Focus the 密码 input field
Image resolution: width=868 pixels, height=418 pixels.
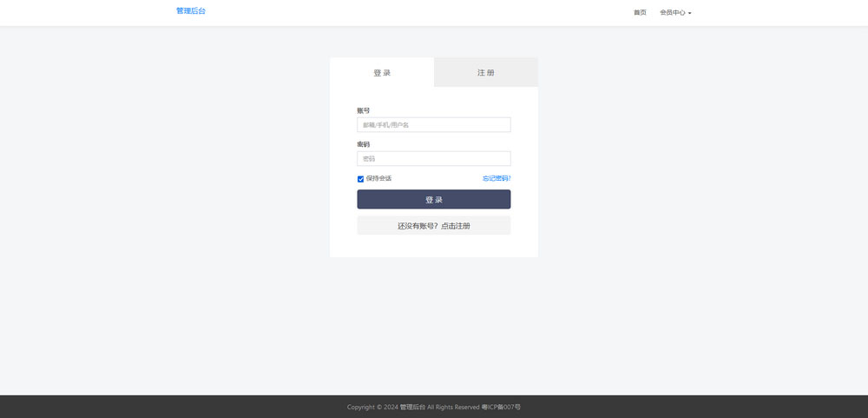(433, 159)
